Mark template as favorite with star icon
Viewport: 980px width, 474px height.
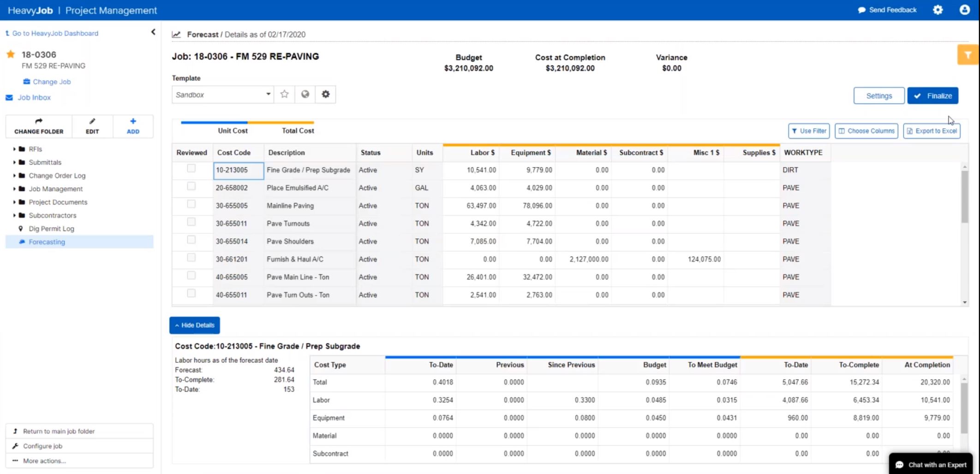285,94
